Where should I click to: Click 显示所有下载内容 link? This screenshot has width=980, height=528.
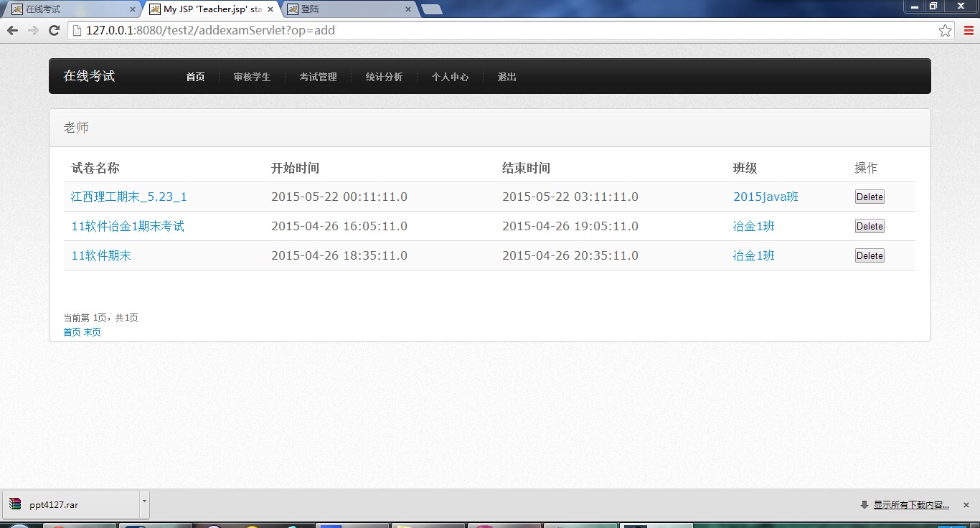click(911, 505)
